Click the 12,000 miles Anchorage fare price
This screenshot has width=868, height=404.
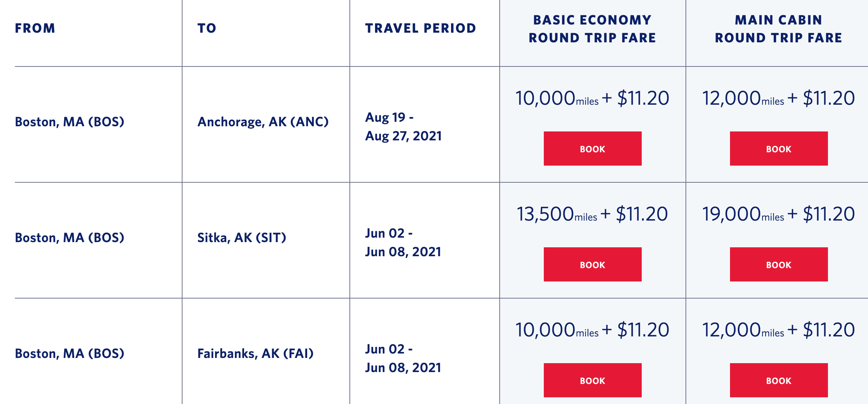778,98
